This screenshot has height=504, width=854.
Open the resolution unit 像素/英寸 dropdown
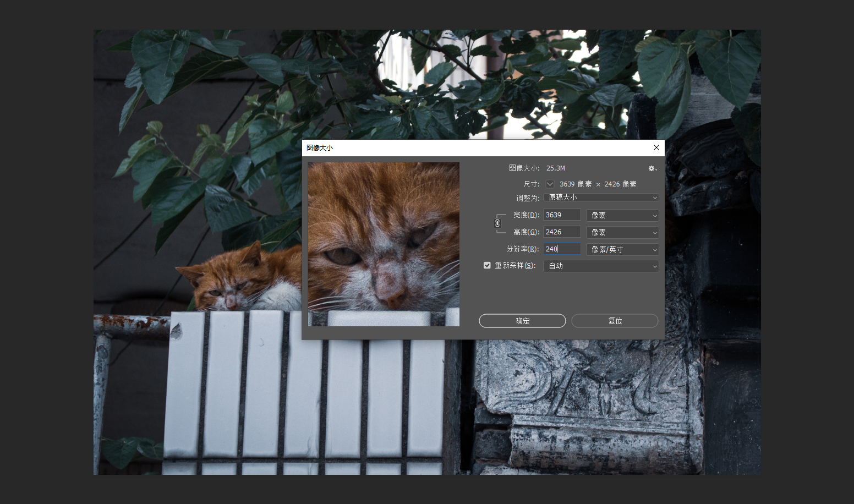(x=622, y=249)
